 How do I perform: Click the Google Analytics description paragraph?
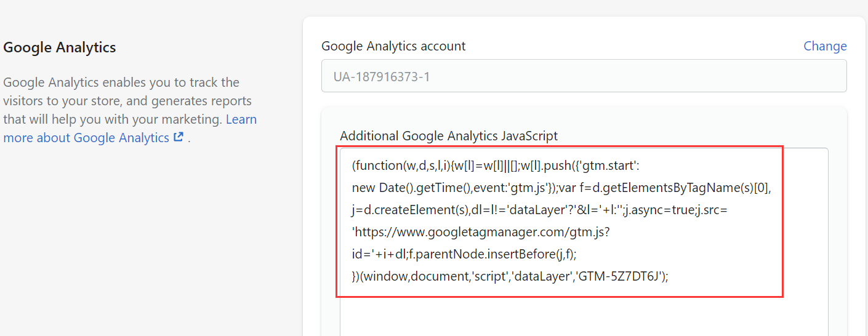130,110
